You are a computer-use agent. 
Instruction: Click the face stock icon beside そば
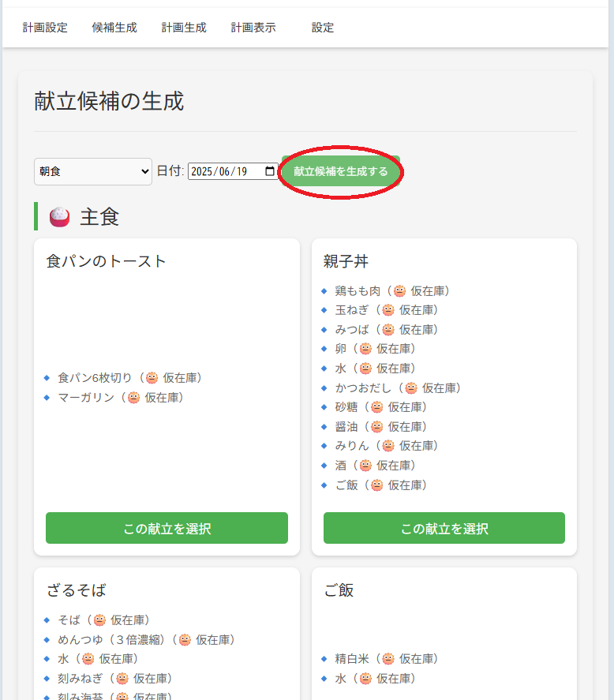99,620
